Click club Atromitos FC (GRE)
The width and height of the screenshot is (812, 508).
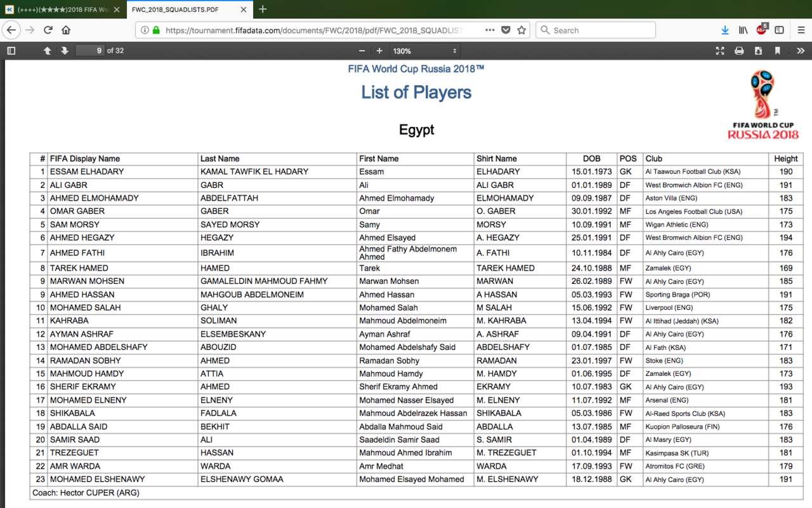tap(675, 466)
